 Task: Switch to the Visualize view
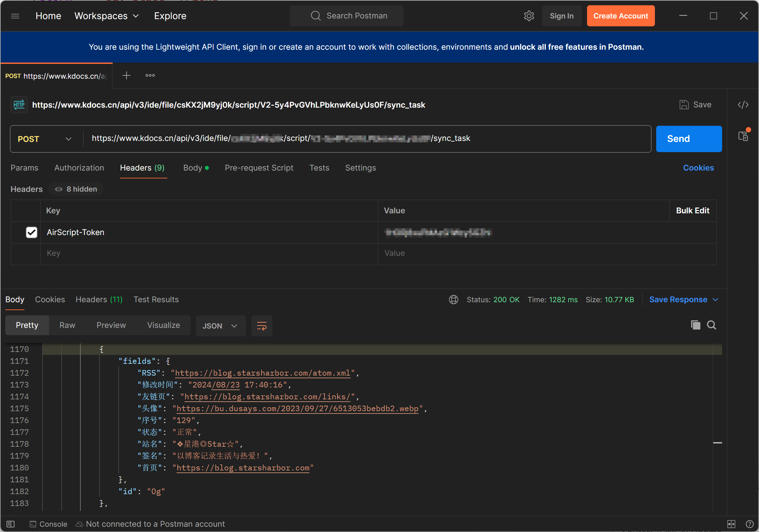(x=164, y=325)
